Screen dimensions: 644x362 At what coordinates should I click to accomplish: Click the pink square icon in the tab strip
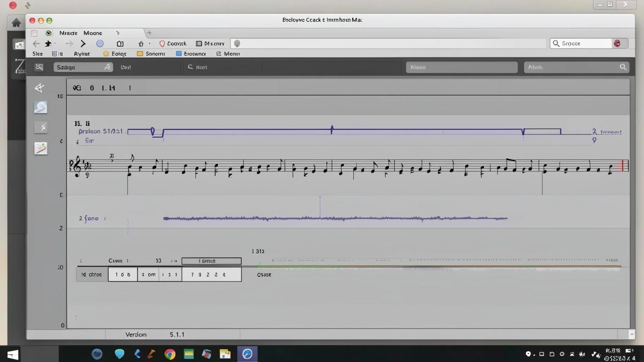pyautogui.click(x=34, y=33)
